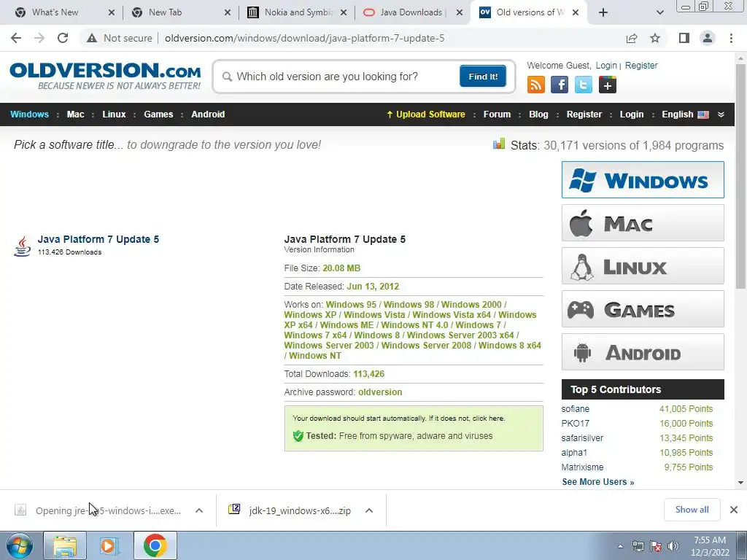Click the Facebook icon
Image resolution: width=747 pixels, height=560 pixels.
pos(560,85)
